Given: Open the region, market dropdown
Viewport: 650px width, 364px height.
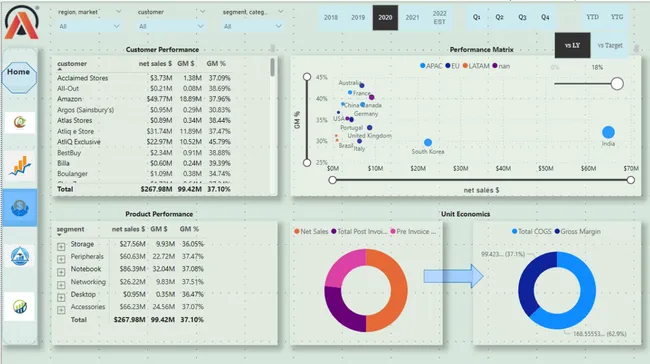Looking at the screenshot, I should [x=89, y=26].
